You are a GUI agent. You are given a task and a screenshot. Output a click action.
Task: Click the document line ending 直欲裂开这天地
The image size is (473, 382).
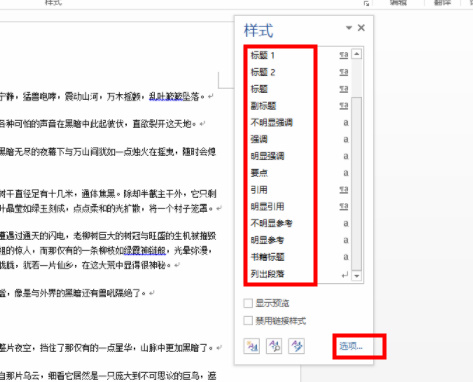(103, 124)
